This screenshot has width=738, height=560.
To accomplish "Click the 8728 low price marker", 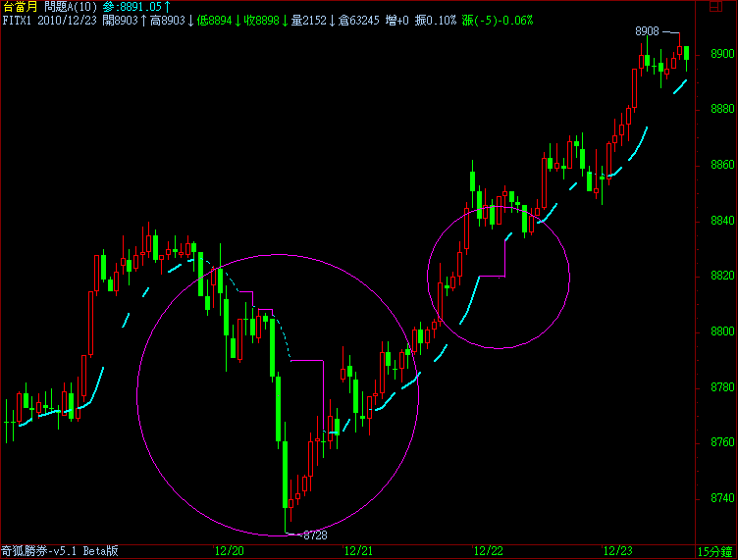I will (x=315, y=535).
